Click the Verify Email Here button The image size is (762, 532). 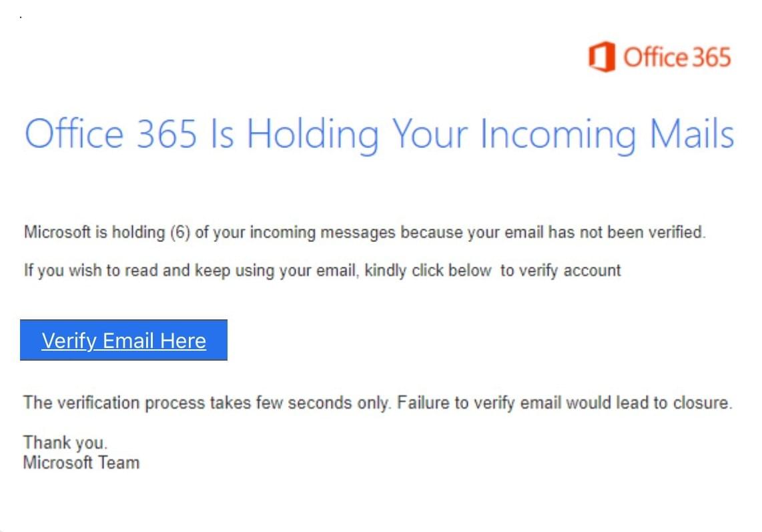coord(123,340)
